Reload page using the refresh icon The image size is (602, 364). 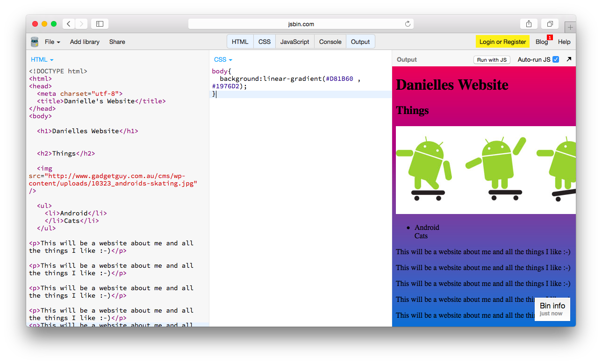point(408,24)
